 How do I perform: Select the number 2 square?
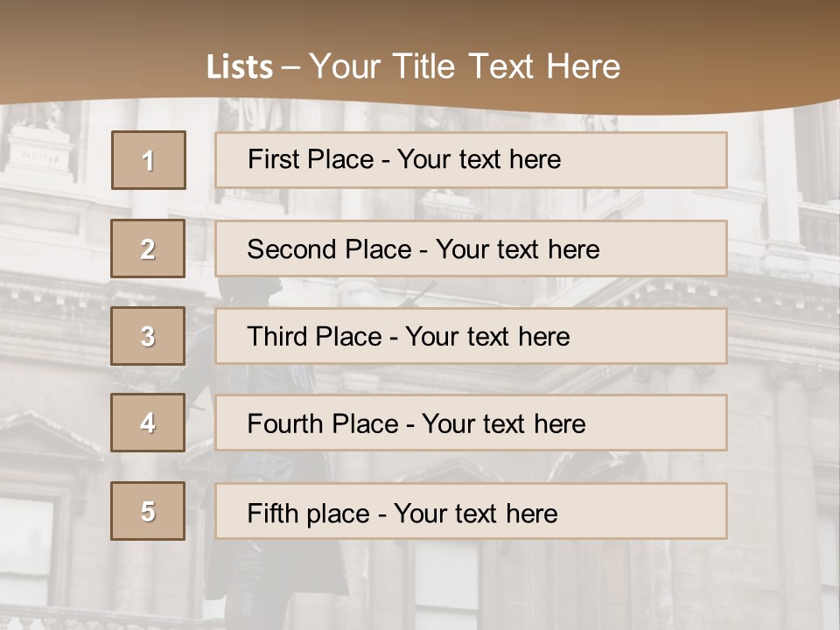[x=148, y=248]
